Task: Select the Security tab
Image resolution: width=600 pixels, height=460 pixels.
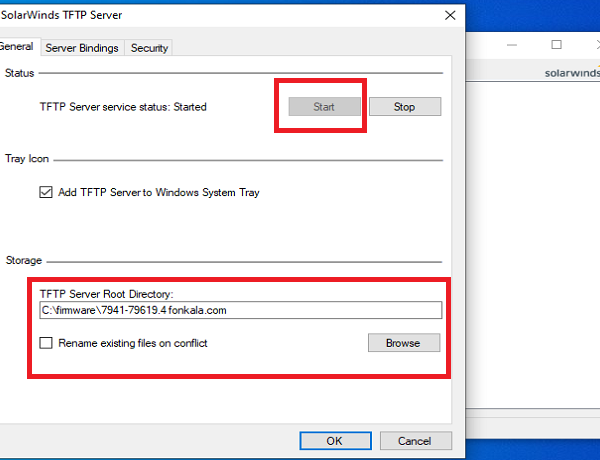Action: (149, 47)
